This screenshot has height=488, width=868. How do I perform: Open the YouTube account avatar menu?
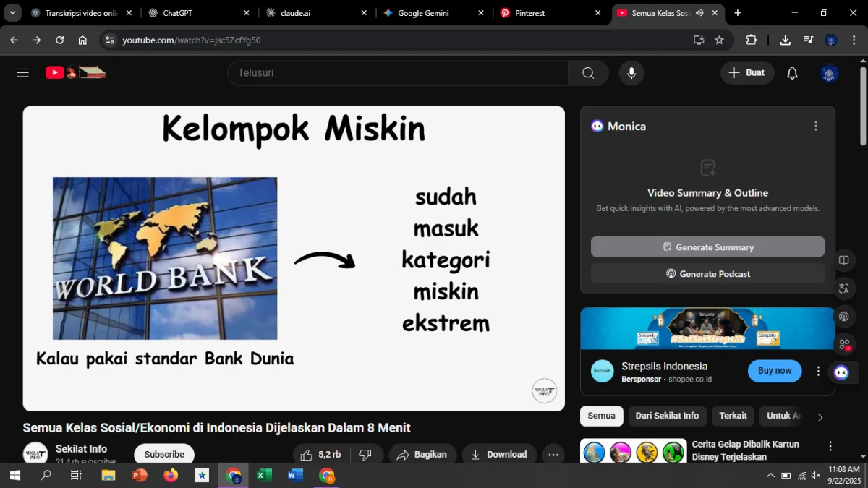pos(830,73)
